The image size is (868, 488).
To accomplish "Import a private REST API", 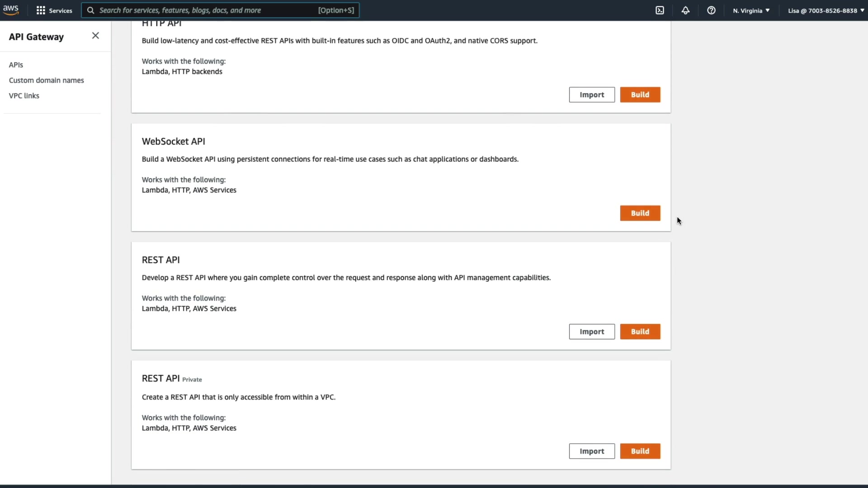I will (x=592, y=451).
